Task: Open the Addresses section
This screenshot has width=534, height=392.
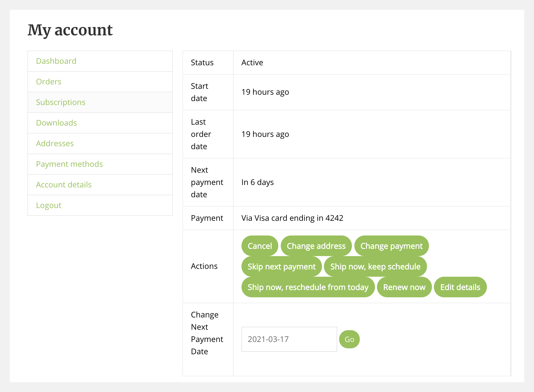Action: click(x=55, y=144)
